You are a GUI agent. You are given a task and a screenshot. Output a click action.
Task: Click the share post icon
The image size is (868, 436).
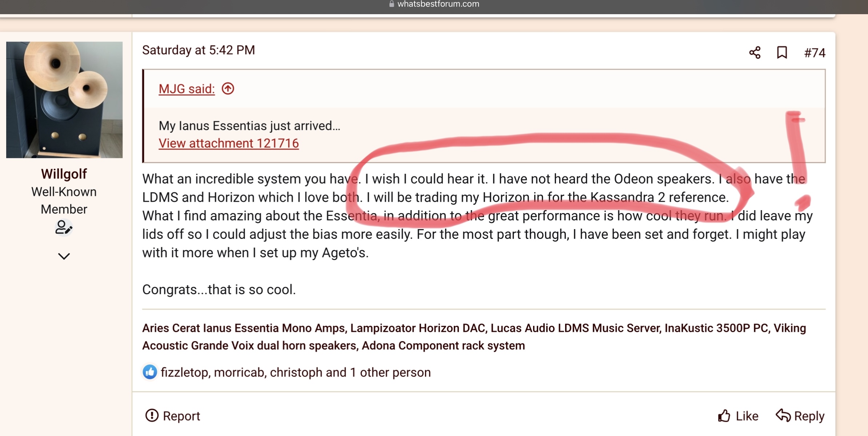(x=755, y=53)
